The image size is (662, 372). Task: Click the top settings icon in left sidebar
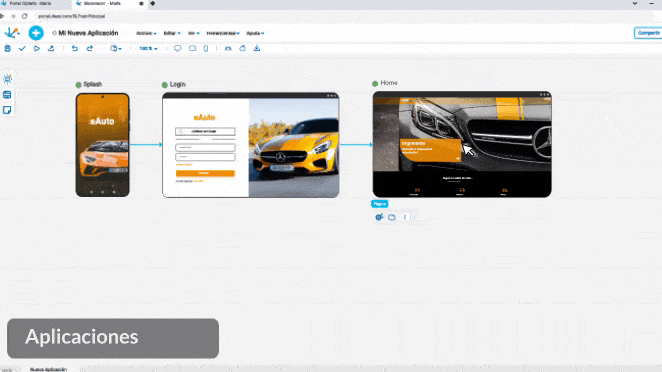(x=7, y=79)
